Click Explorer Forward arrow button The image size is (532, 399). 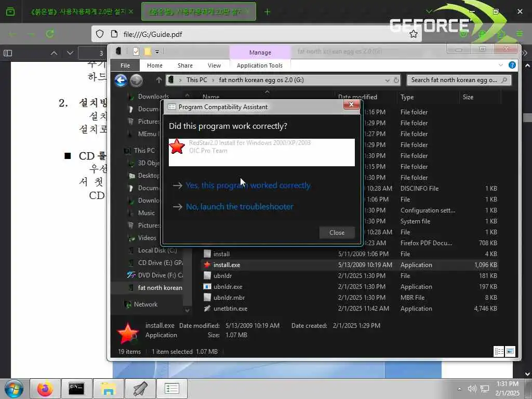point(137,81)
